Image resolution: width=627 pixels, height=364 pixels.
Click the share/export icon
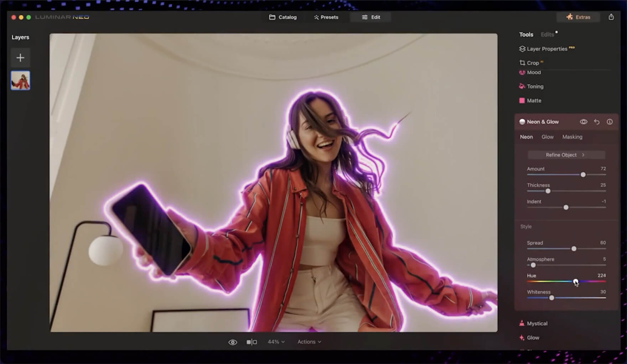pos(611,17)
